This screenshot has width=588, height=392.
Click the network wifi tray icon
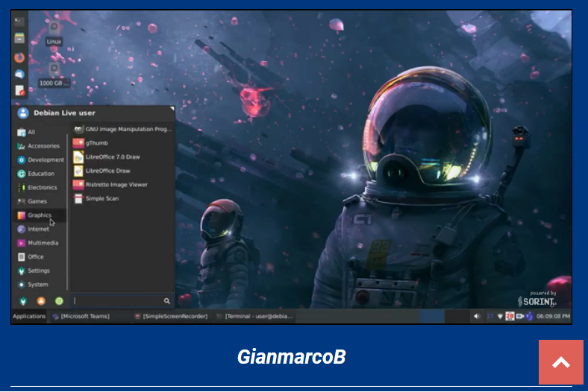click(499, 317)
